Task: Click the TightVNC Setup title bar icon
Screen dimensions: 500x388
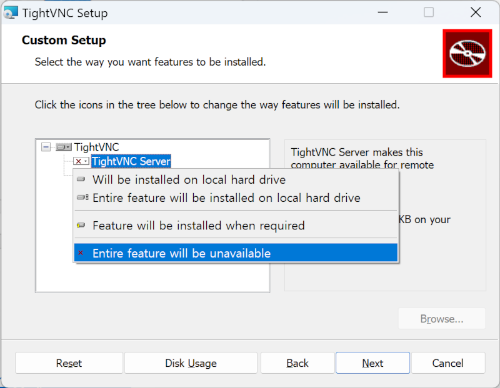Action: tap(10, 13)
